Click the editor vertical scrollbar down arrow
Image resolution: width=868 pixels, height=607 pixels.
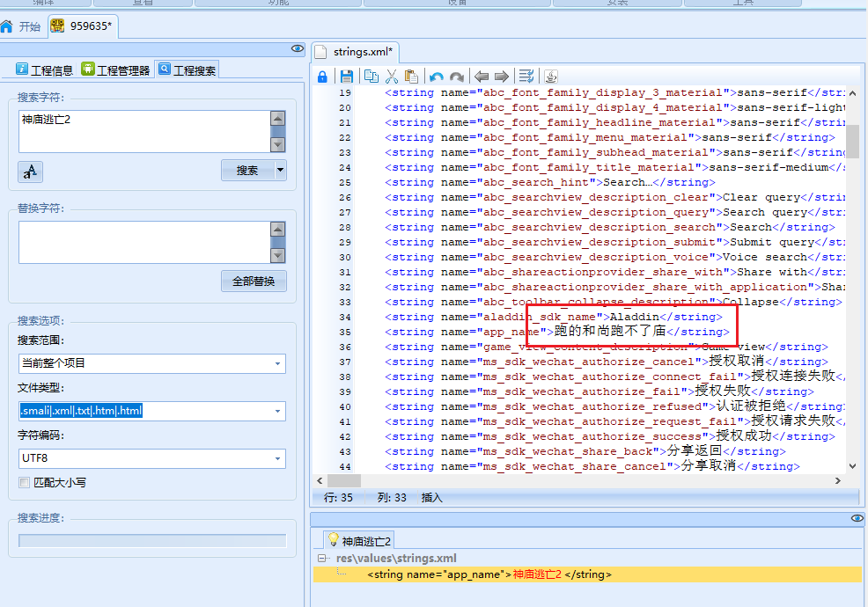(852, 466)
